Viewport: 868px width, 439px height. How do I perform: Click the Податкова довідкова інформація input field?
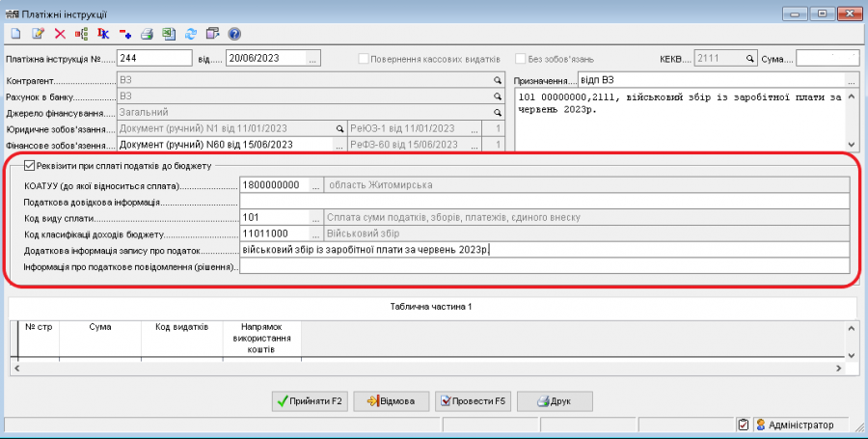click(544, 201)
